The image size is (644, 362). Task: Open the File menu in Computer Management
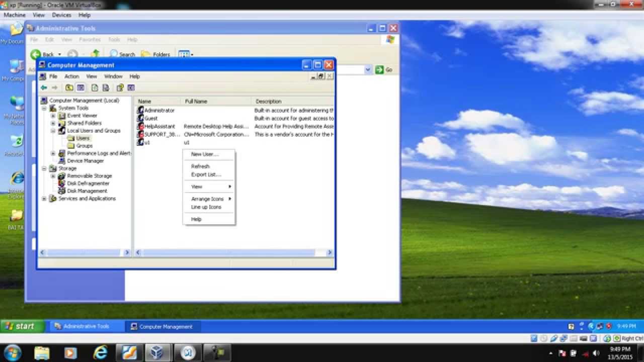53,76
